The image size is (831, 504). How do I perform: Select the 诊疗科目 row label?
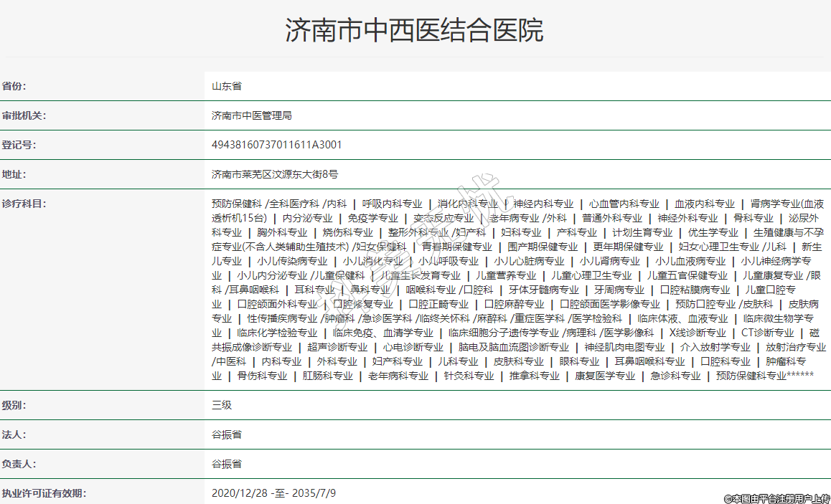(24, 204)
